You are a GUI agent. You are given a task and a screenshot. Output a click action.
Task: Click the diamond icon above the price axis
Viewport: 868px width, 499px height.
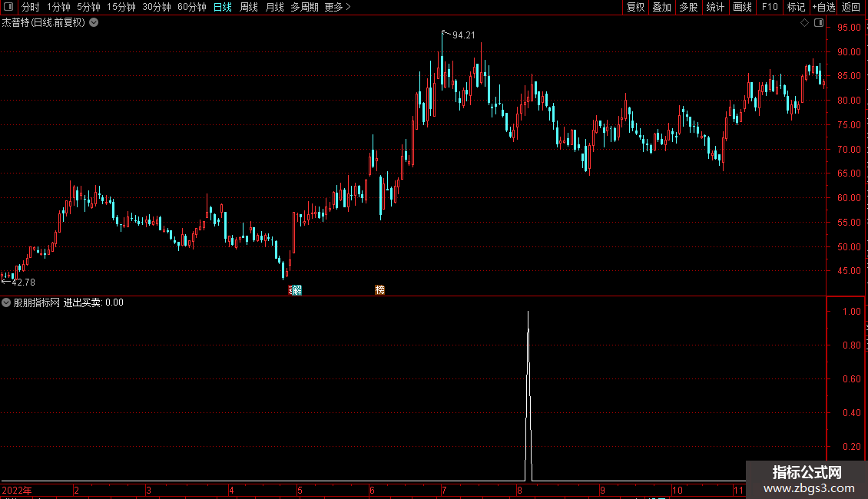point(804,23)
